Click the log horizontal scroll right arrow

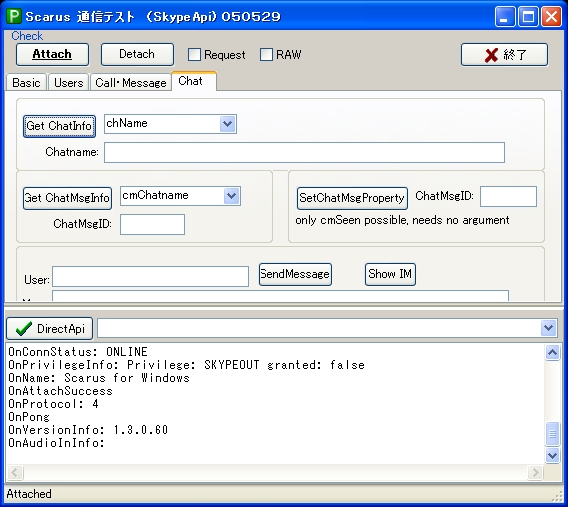[535, 472]
